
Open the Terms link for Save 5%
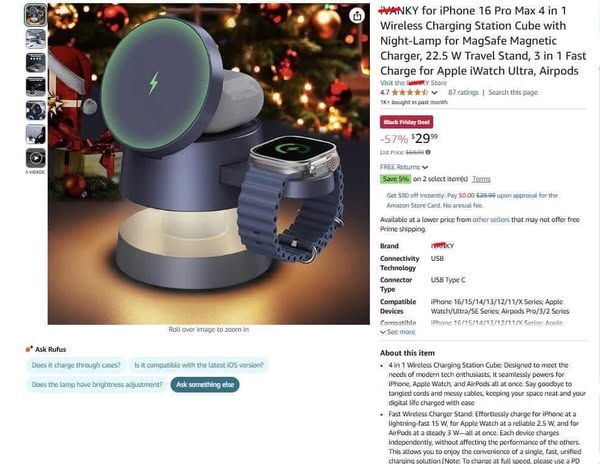point(481,179)
